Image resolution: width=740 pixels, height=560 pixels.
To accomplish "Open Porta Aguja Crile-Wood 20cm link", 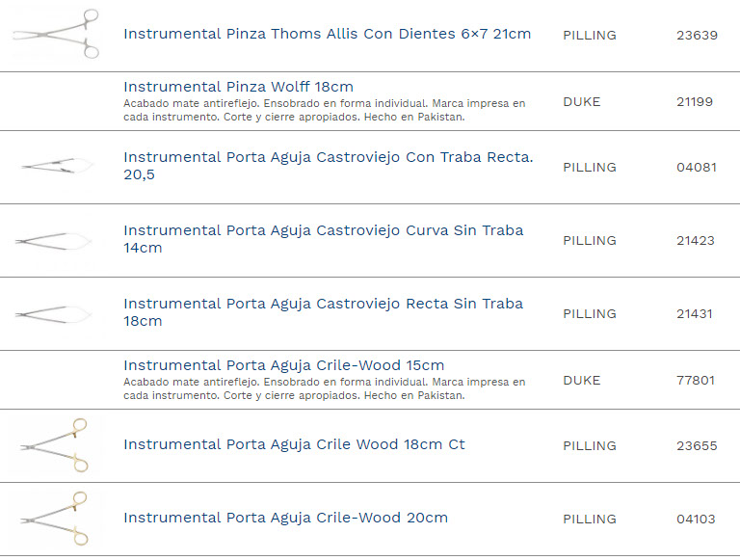I will pyautogui.click(x=285, y=518).
